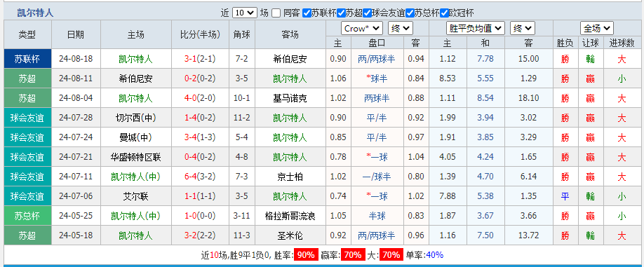Screen dimensions: 644x267
Task: Click the 进球数 column header
Action: coord(622,43)
